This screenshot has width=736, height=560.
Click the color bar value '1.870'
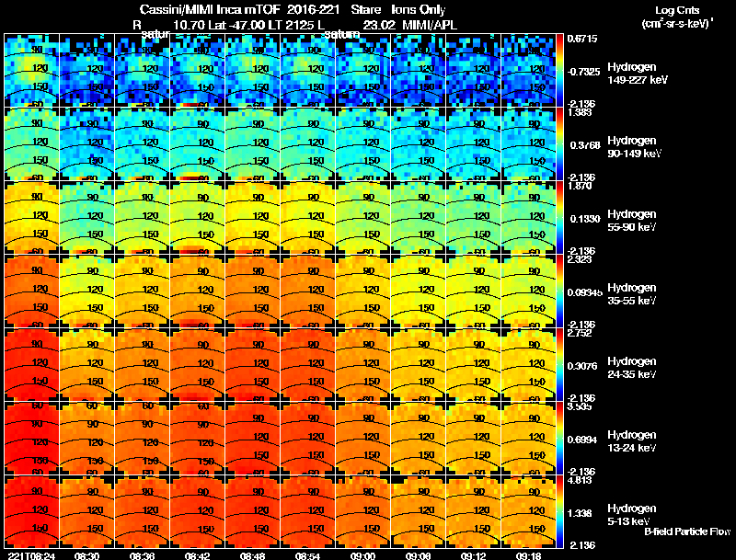580,186
